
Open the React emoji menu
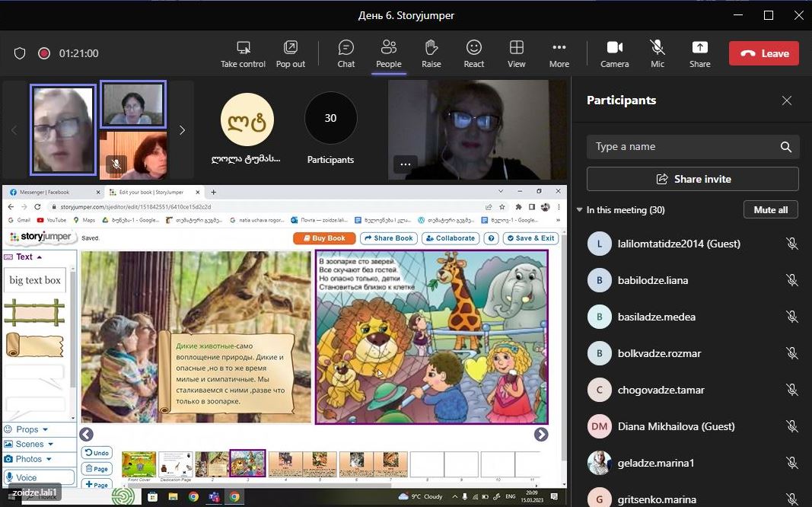click(x=474, y=54)
